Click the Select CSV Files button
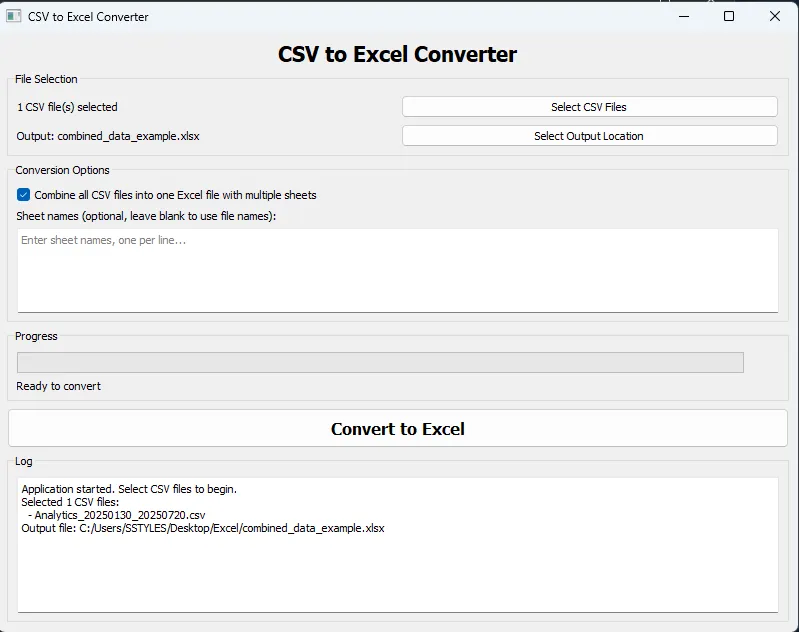The width and height of the screenshot is (799, 632). [590, 107]
